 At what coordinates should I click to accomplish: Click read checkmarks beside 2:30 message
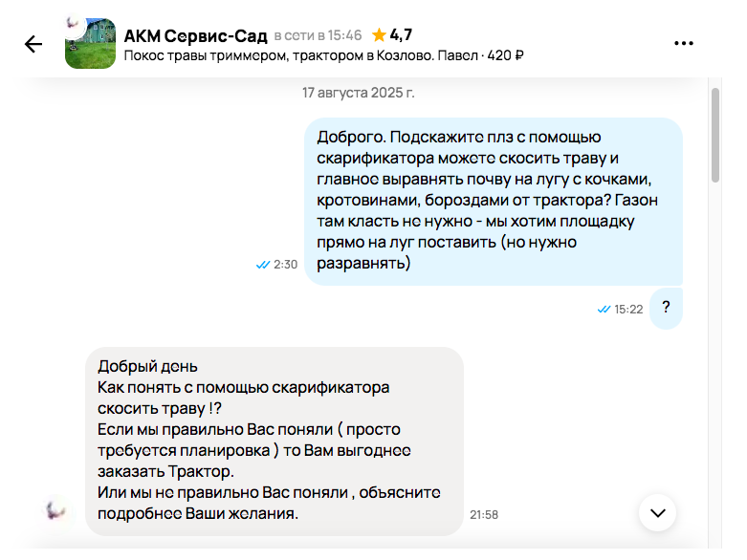pyautogui.click(x=263, y=265)
